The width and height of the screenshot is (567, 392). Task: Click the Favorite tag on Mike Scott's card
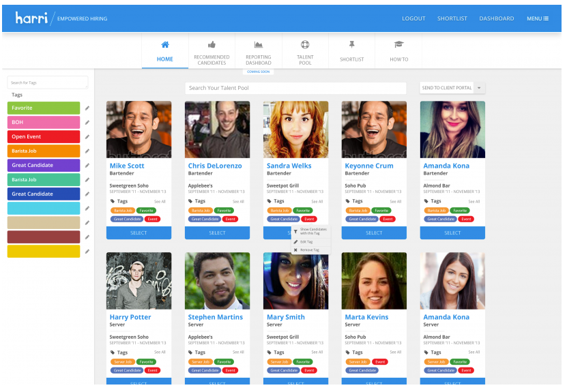146,210
